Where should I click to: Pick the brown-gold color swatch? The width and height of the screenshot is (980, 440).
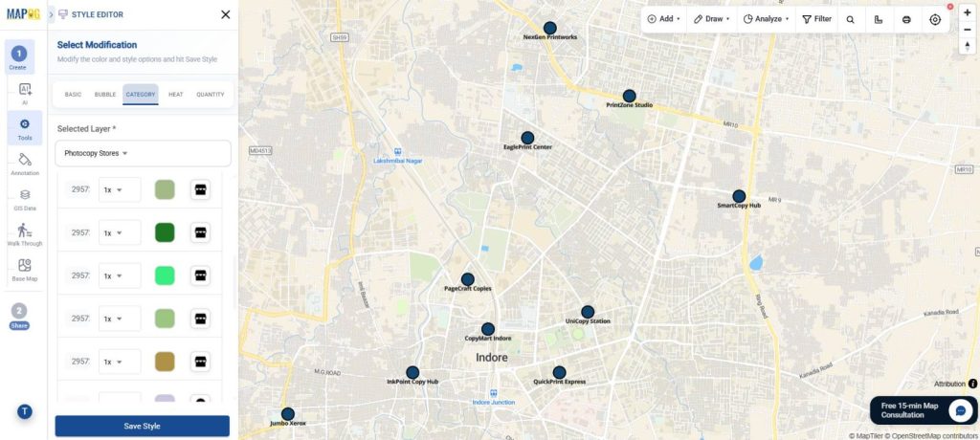(165, 362)
